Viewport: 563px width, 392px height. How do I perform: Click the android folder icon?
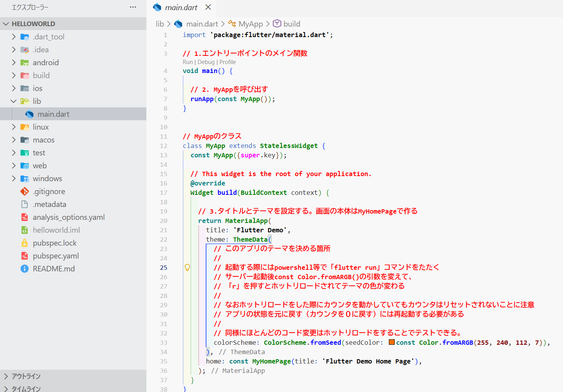pyautogui.click(x=25, y=62)
